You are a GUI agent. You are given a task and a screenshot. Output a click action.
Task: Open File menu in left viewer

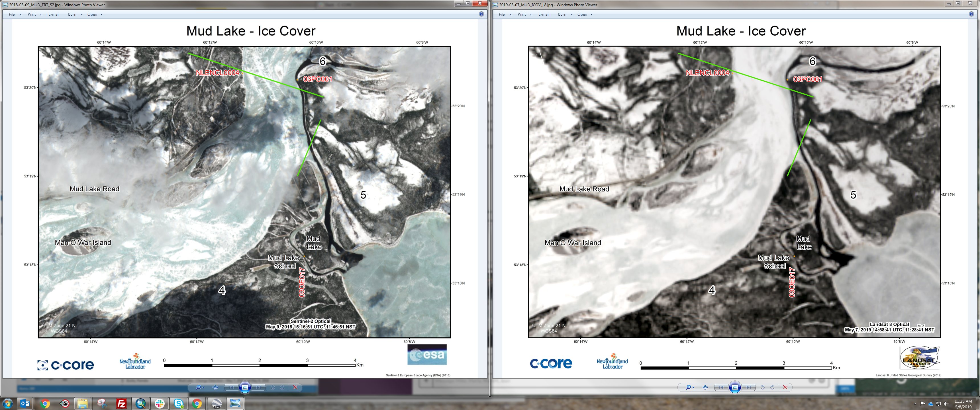pyautogui.click(x=12, y=15)
